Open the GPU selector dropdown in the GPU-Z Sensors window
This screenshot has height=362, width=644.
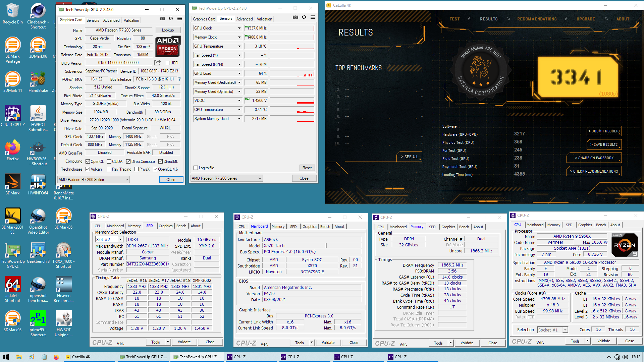coord(227,178)
